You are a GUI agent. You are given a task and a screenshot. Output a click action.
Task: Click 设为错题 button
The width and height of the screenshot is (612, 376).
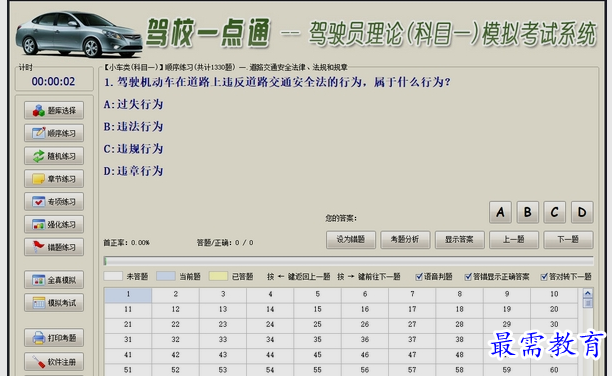pos(351,240)
